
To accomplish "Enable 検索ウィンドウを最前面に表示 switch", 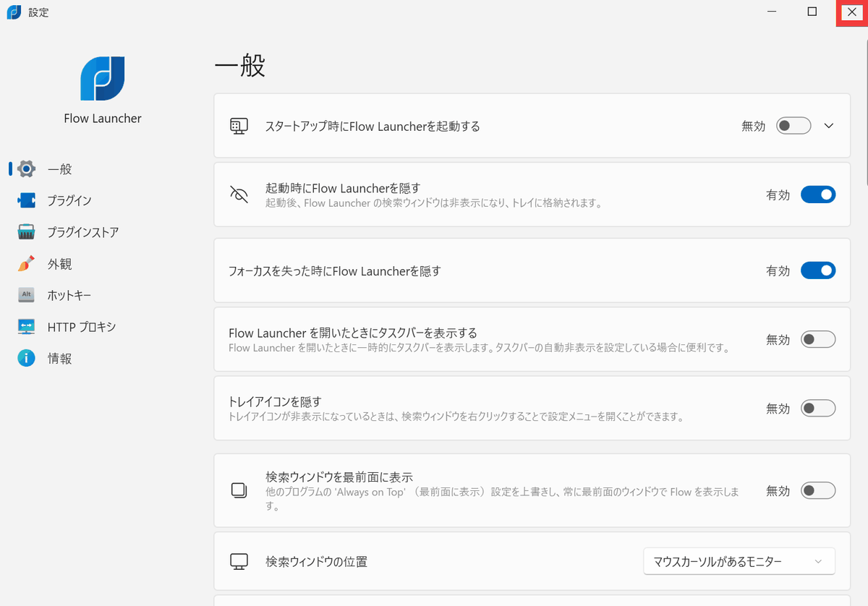I will pyautogui.click(x=818, y=491).
